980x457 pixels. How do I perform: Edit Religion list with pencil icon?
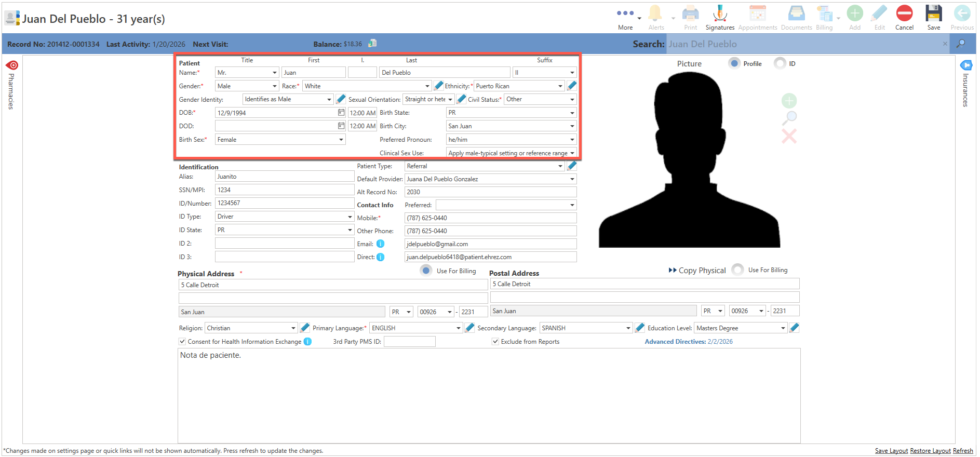pos(305,328)
